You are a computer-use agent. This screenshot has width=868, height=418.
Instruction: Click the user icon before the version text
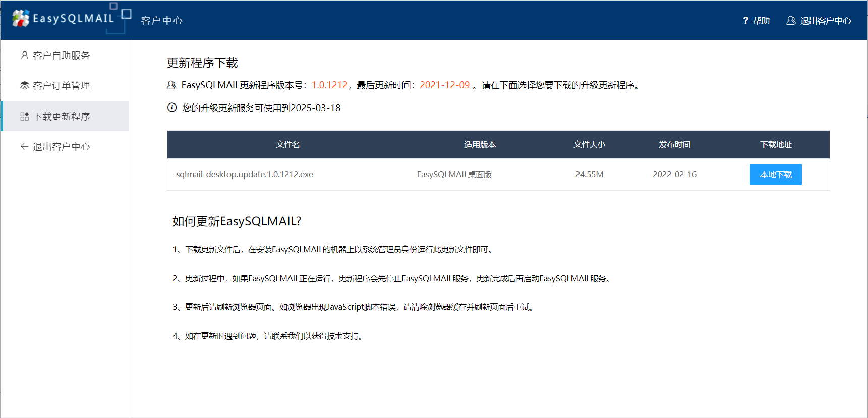click(x=171, y=85)
